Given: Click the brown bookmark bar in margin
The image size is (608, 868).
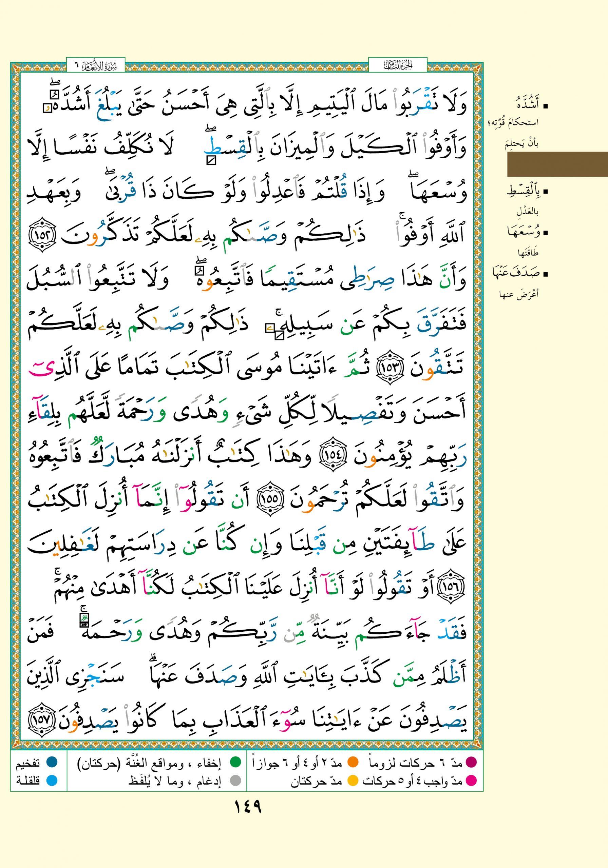Looking at the screenshot, I should 557,164.
